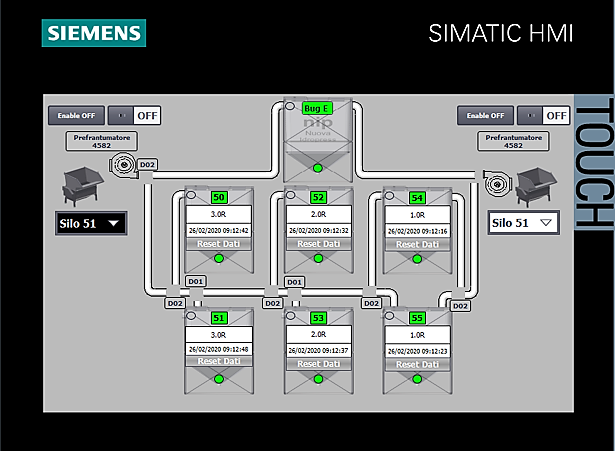Viewport: 615px width, 451px height.
Task: Click the D02 diverter left of silo 55
Action: [371, 304]
